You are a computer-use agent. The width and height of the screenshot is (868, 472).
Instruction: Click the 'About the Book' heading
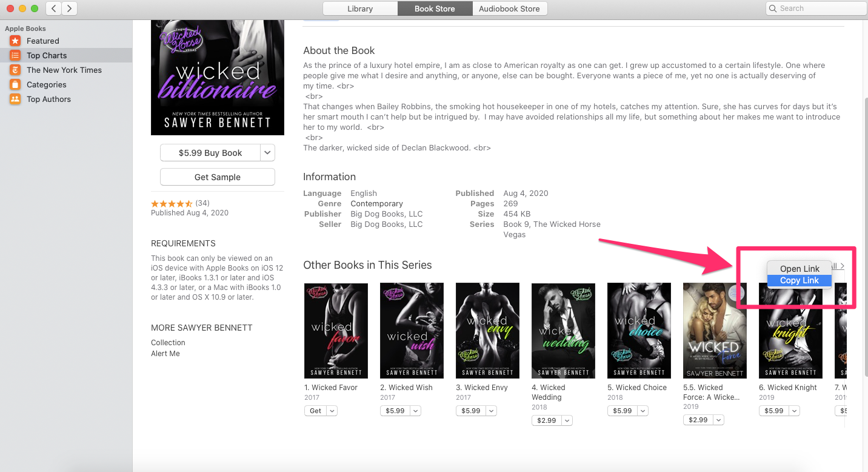tap(339, 50)
